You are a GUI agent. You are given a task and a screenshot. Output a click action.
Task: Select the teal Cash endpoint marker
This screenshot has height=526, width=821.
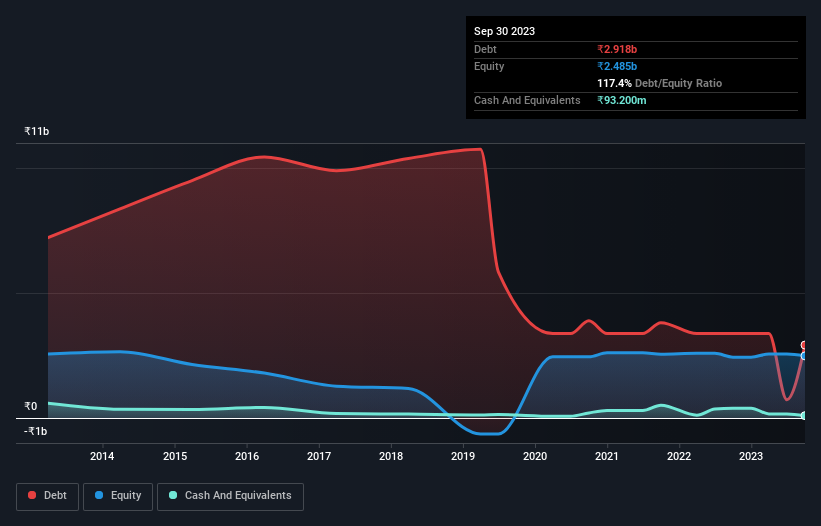click(804, 416)
